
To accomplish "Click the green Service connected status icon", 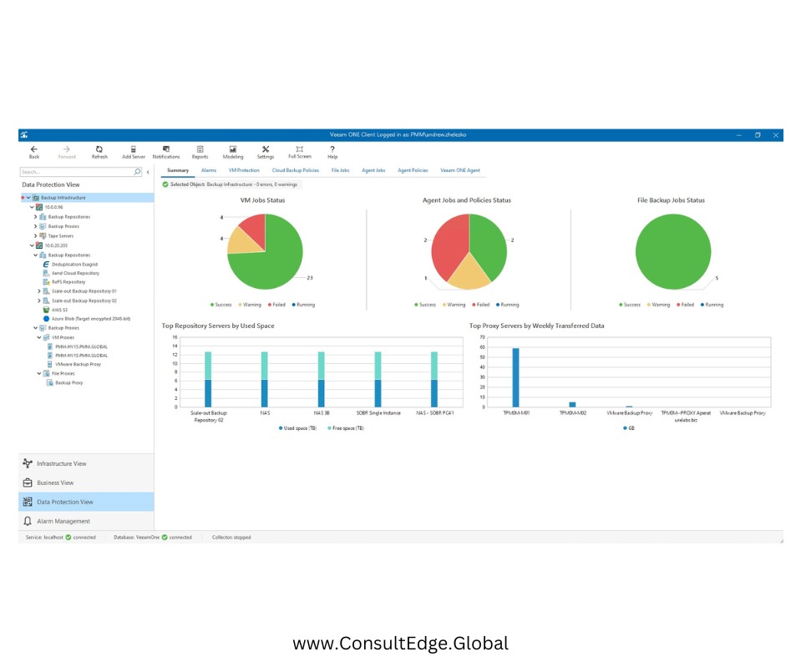I will tap(68, 538).
